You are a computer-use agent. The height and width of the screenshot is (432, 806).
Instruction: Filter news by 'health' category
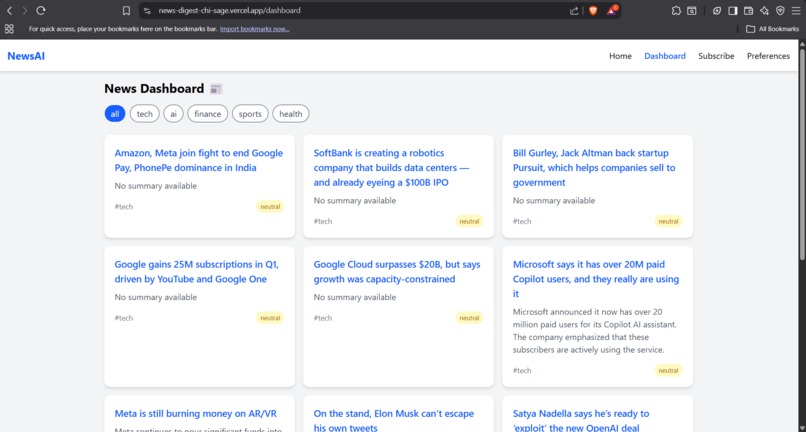coord(290,114)
